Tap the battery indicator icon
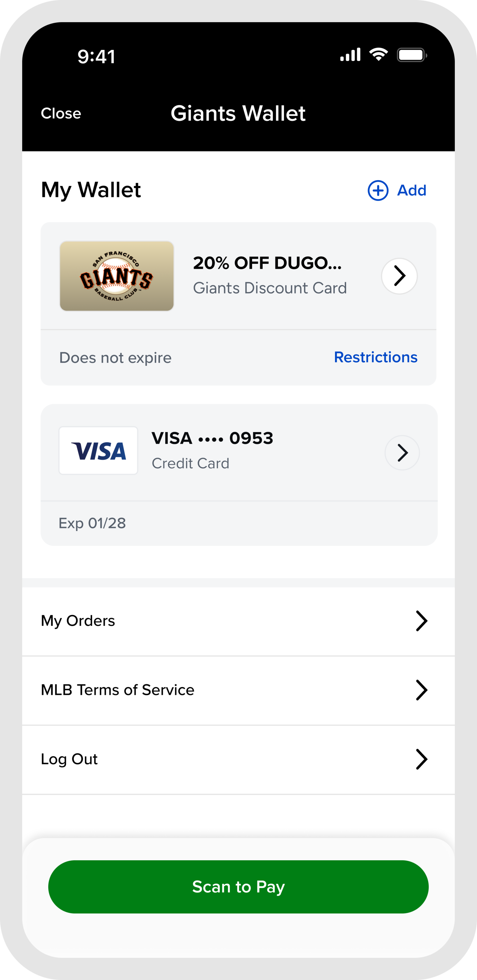477x980 pixels. 412,55
